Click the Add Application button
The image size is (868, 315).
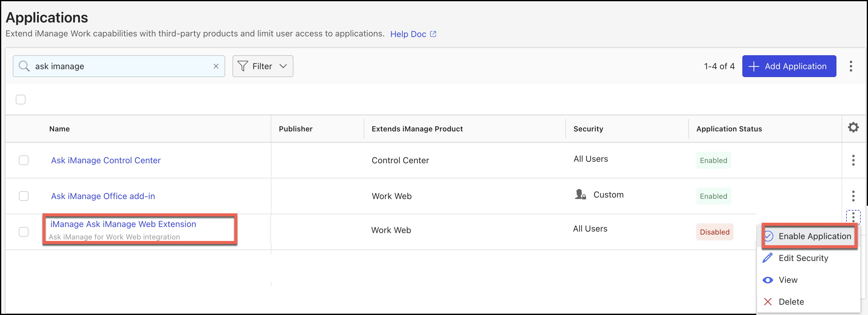tap(789, 66)
